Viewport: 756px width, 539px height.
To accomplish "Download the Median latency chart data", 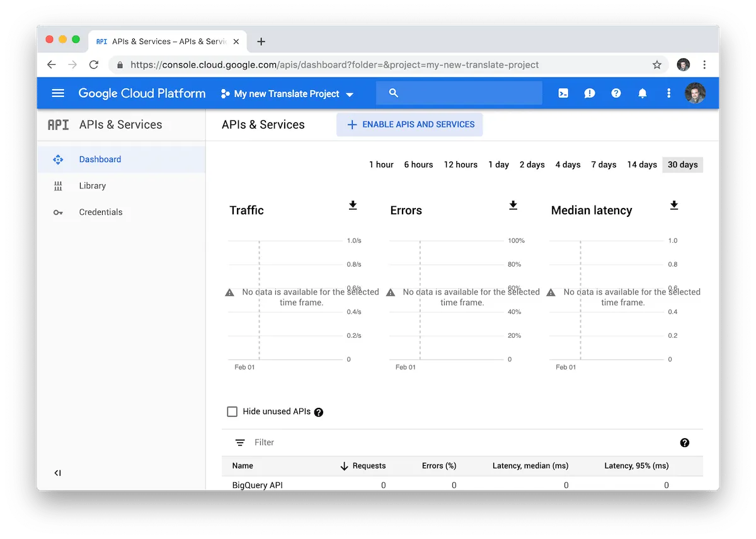I will [674, 206].
